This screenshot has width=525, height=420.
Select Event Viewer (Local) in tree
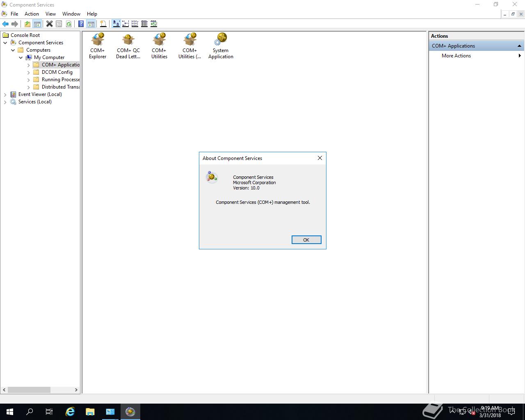40,94
